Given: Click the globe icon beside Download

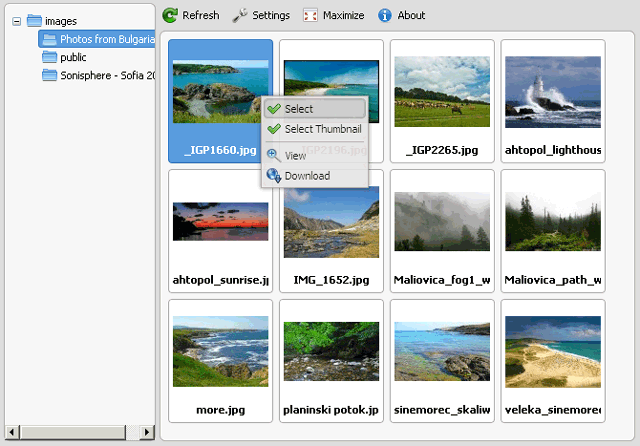Looking at the screenshot, I should click(x=273, y=175).
